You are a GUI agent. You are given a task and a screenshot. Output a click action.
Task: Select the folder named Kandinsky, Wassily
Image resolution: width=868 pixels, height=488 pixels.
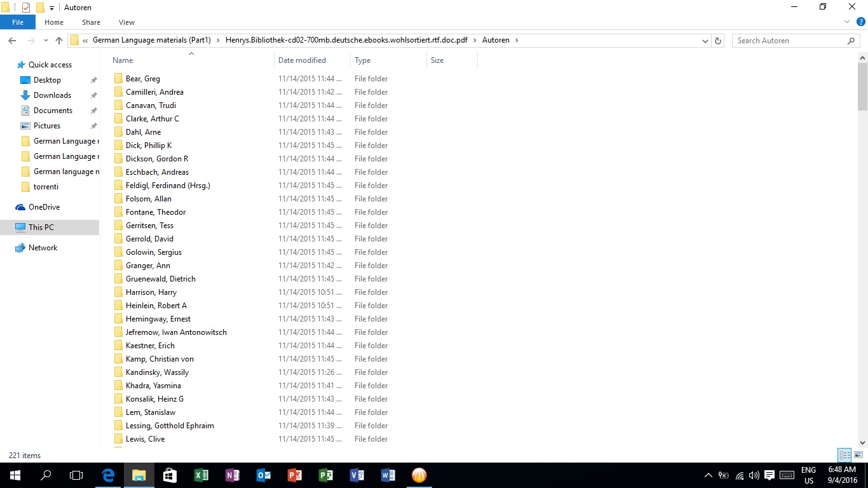pyautogui.click(x=157, y=372)
